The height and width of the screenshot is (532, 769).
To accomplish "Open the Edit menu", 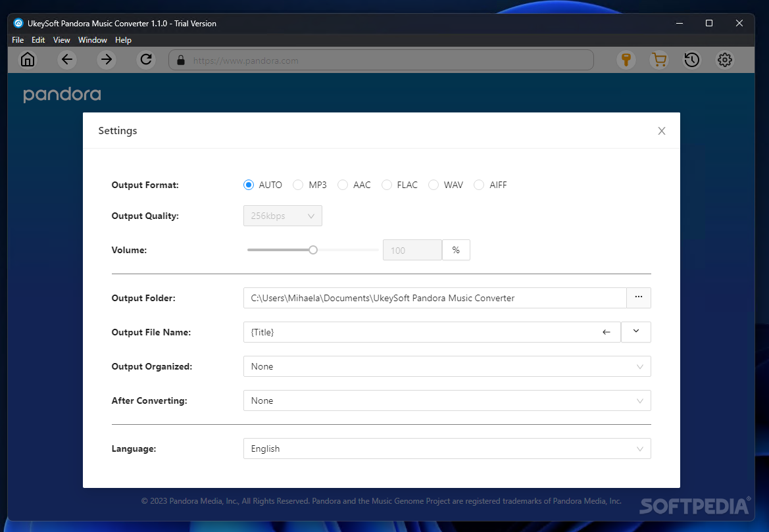I will point(38,40).
